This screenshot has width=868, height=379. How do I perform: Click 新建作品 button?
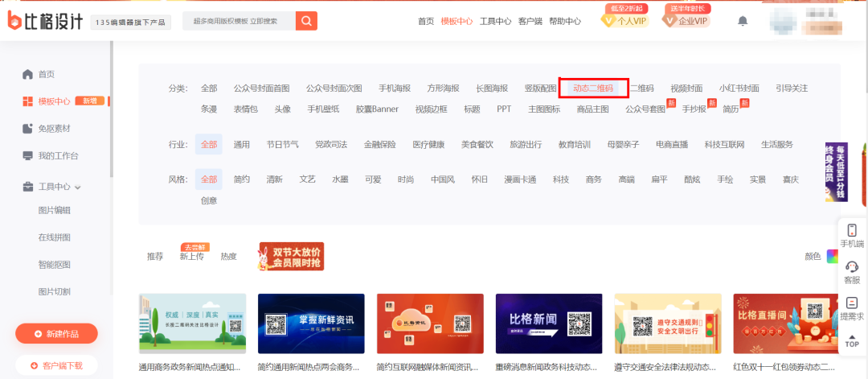[56, 333]
